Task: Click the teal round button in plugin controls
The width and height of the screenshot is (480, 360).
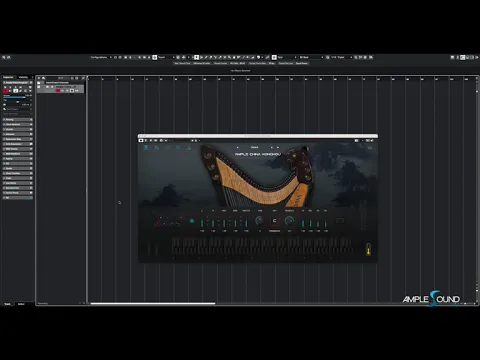Action: coord(192,221)
